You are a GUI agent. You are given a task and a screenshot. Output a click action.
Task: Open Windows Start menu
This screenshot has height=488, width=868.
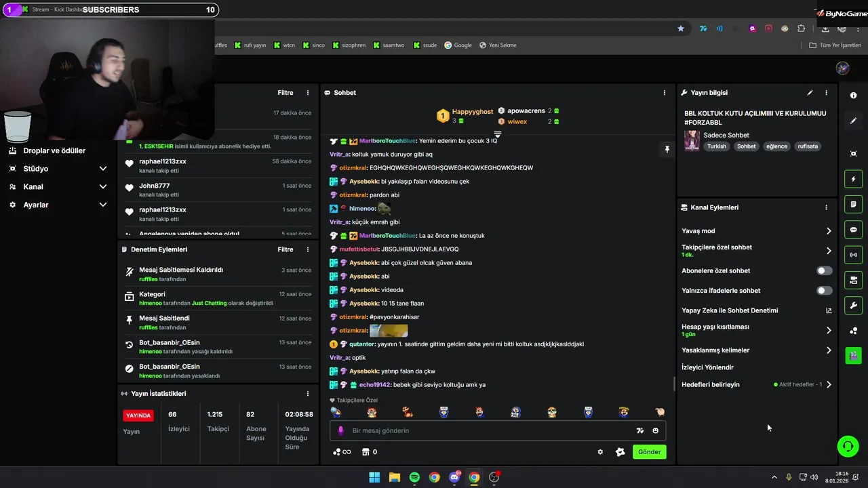(x=374, y=477)
